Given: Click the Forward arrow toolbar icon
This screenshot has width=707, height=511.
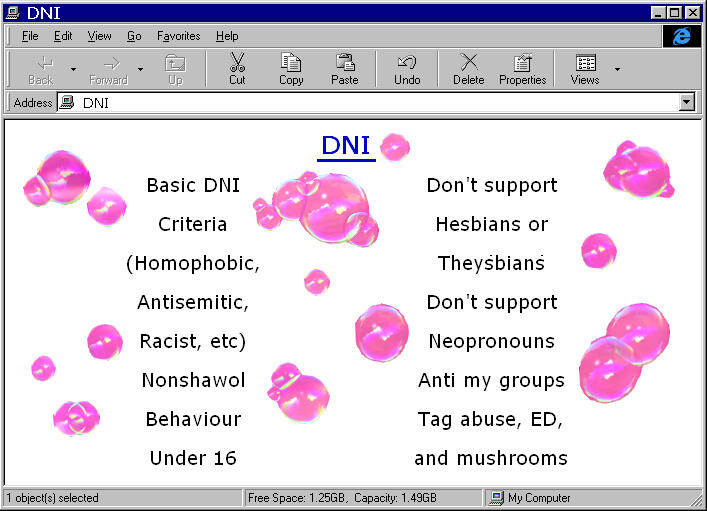Looking at the screenshot, I should (x=108, y=63).
